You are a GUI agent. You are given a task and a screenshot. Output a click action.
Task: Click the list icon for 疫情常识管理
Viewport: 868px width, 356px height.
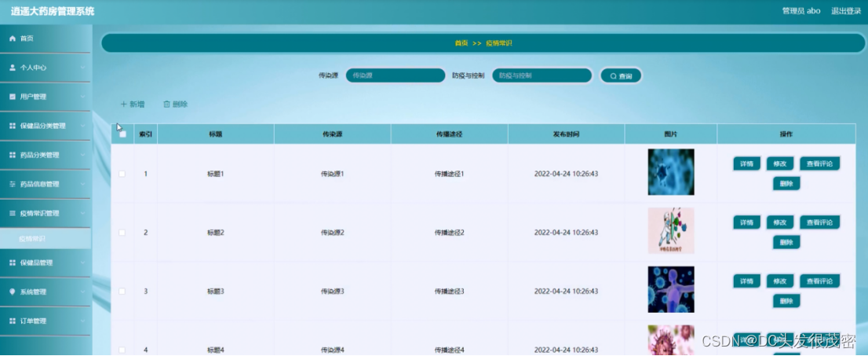click(13, 214)
